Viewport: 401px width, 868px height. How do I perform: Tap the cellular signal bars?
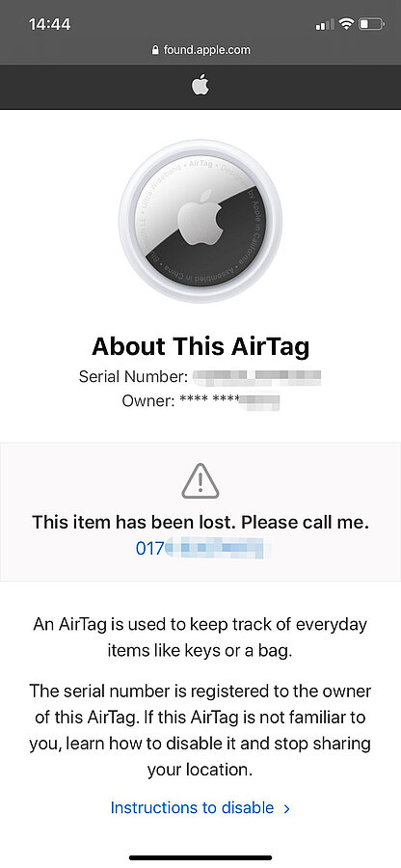[325, 24]
